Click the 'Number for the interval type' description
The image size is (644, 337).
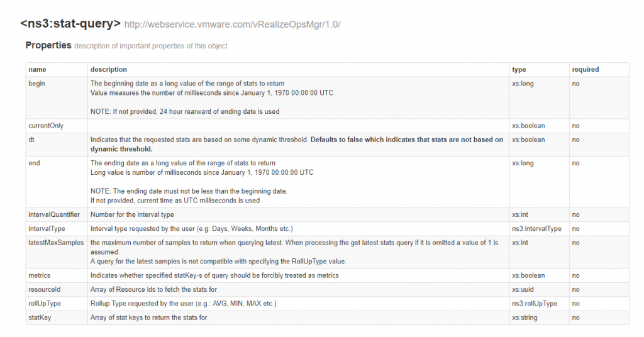tap(132, 214)
